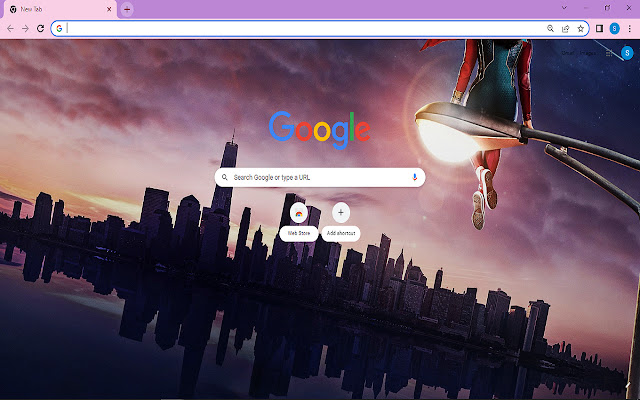Screen dimensions: 640x400
Task: Open the Google account avatar on the page
Action: (x=627, y=53)
